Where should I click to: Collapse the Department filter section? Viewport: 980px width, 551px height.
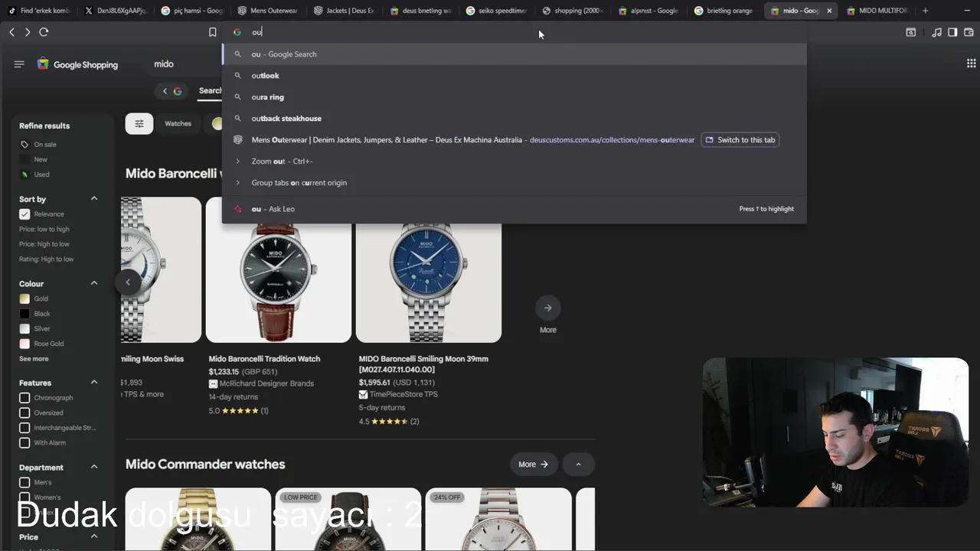click(94, 467)
